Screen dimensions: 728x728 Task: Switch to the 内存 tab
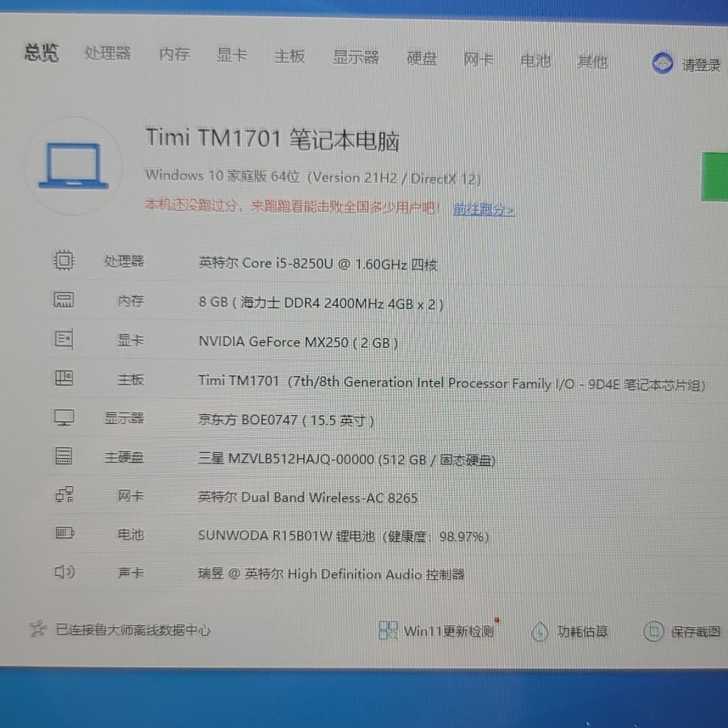coord(174,54)
